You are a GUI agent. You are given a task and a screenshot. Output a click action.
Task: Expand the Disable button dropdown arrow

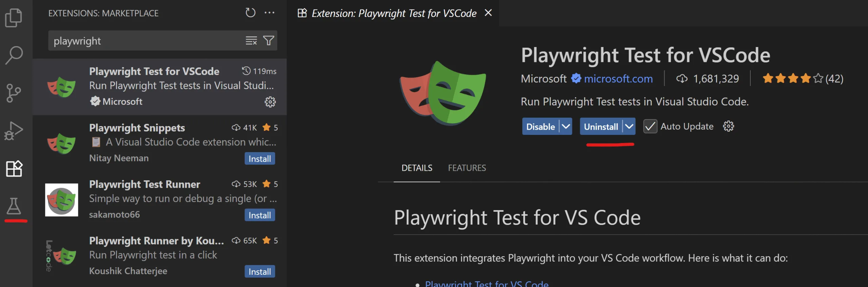coord(566,126)
